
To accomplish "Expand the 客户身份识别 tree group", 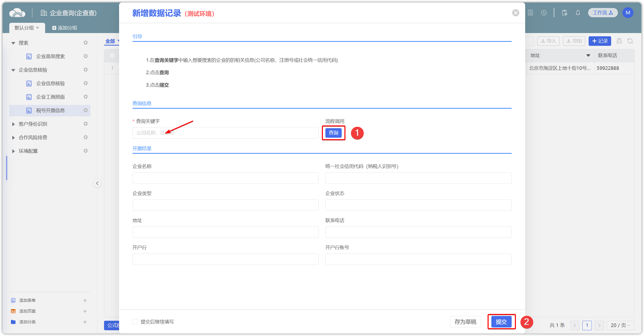I will click(x=14, y=124).
